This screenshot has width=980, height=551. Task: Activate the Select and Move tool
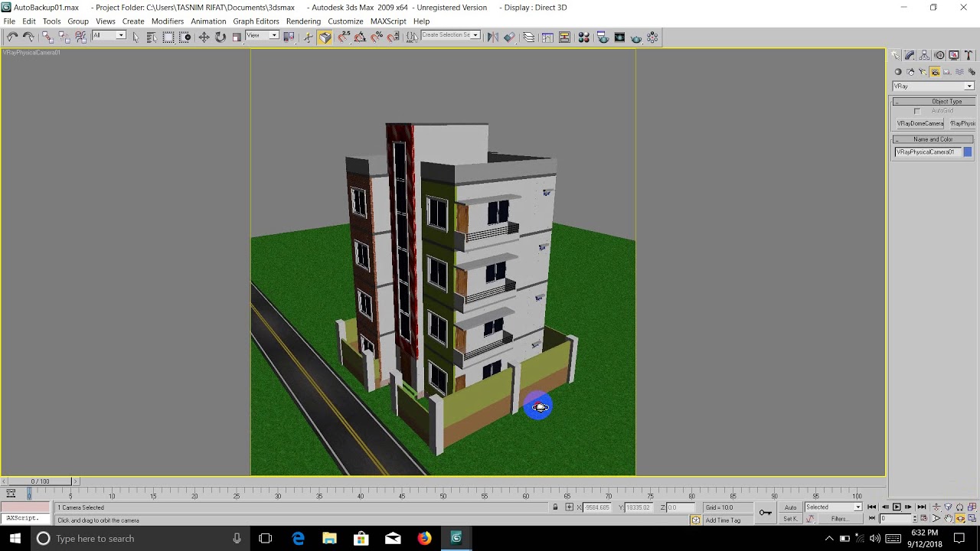pyautogui.click(x=204, y=37)
